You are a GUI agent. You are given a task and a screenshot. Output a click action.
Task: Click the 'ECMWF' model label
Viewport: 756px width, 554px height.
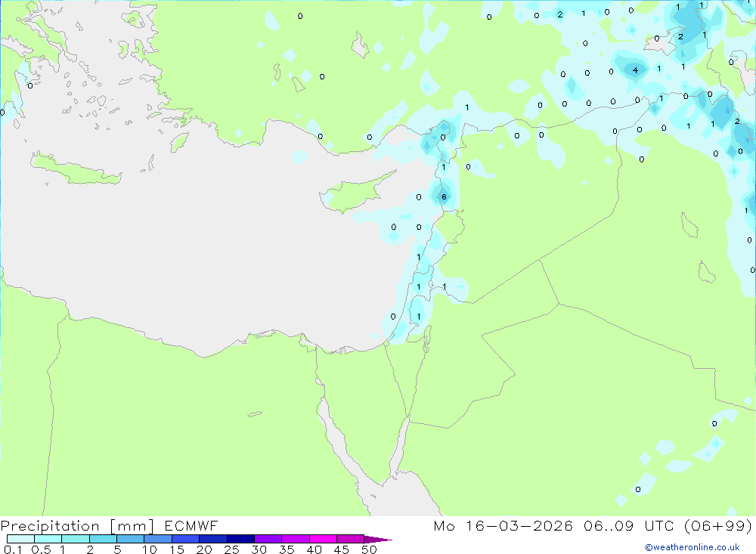191,525
